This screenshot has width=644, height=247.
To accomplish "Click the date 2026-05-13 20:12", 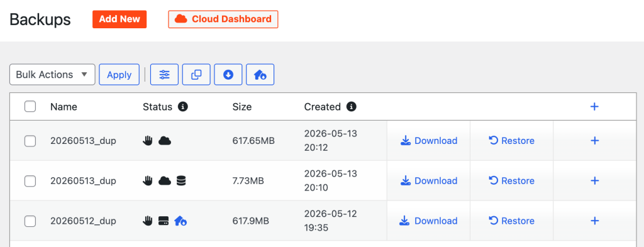I will click(331, 141).
